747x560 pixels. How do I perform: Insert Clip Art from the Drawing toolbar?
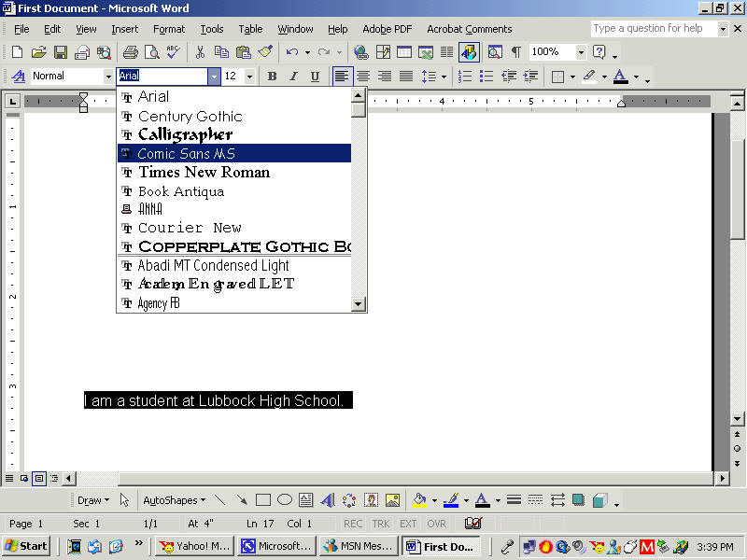(x=371, y=500)
